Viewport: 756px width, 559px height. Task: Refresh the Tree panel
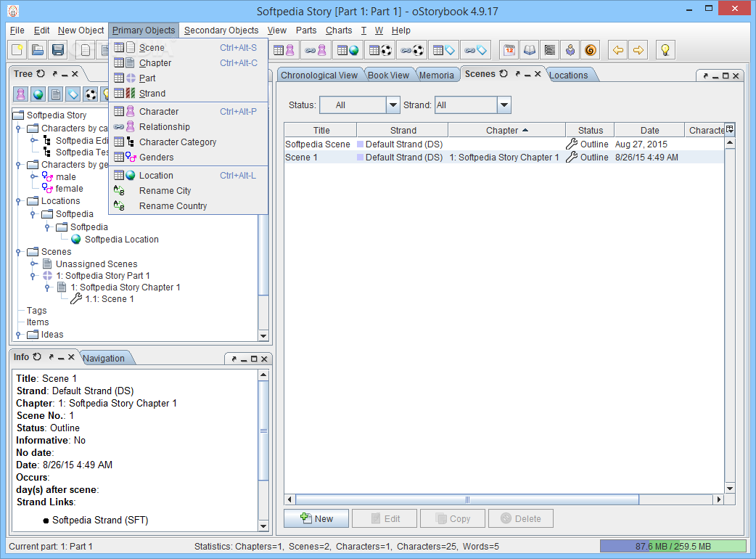point(41,73)
